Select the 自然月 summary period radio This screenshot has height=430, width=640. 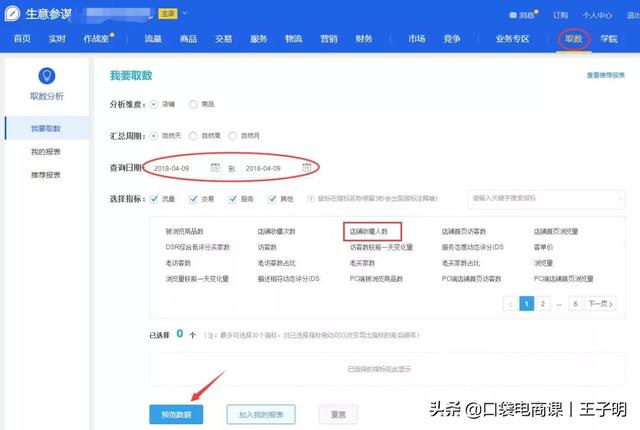[x=232, y=136]
